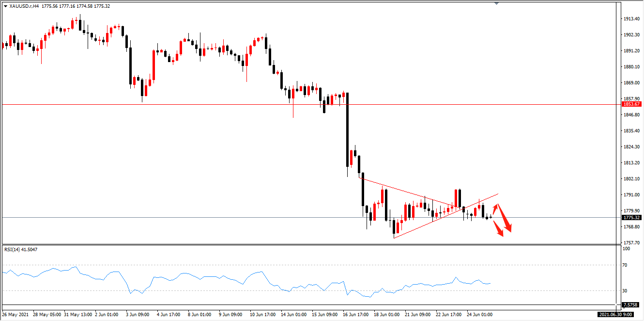Select the long red downward arrow drawing
The width and height of the screenshot is (644, 321).
[x=505, y=218]
